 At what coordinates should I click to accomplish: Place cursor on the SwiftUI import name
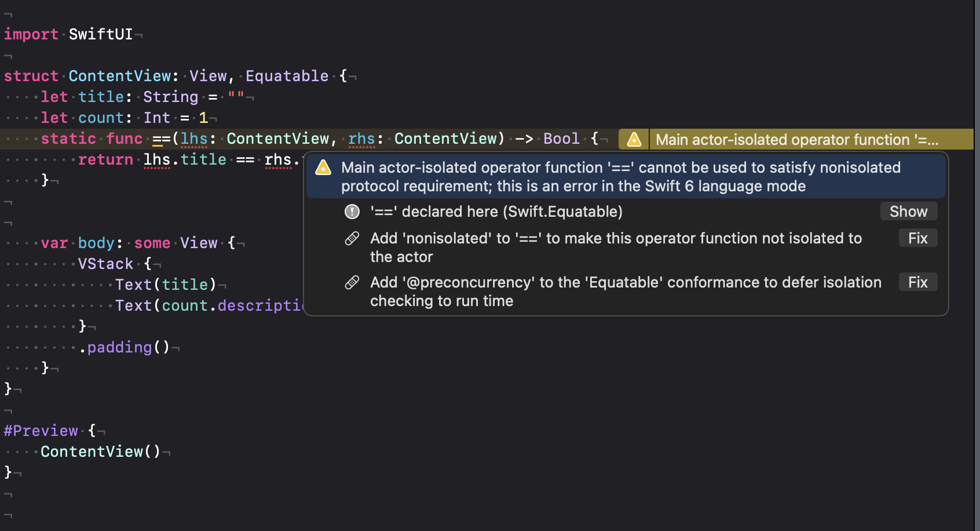[101, 34]
